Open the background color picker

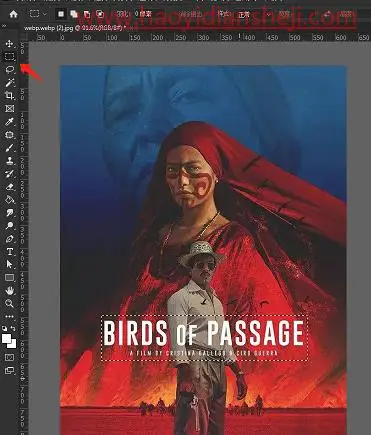pos(13,344)
